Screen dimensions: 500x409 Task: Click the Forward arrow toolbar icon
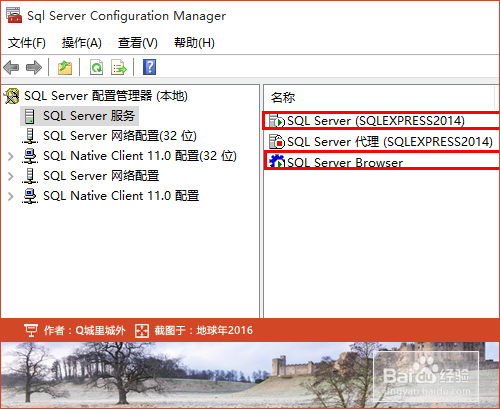click(34, 67)
